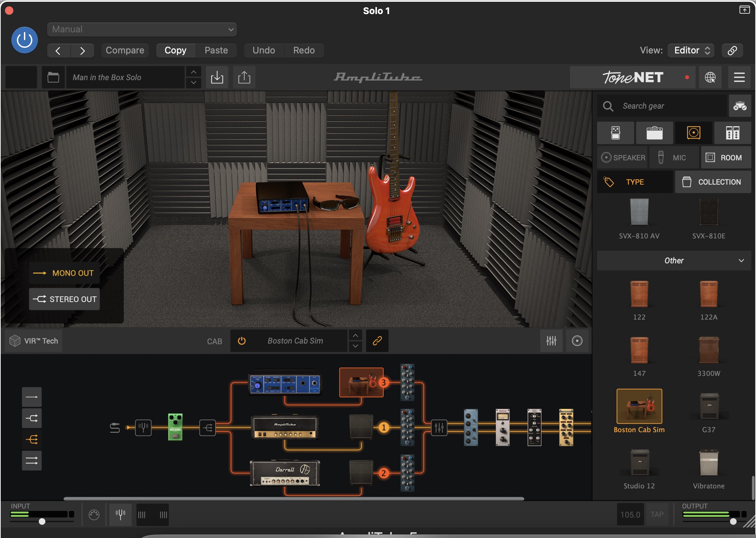Select MONO OUT routing
This screenshot has width=756, height=538.
point(64,273)
